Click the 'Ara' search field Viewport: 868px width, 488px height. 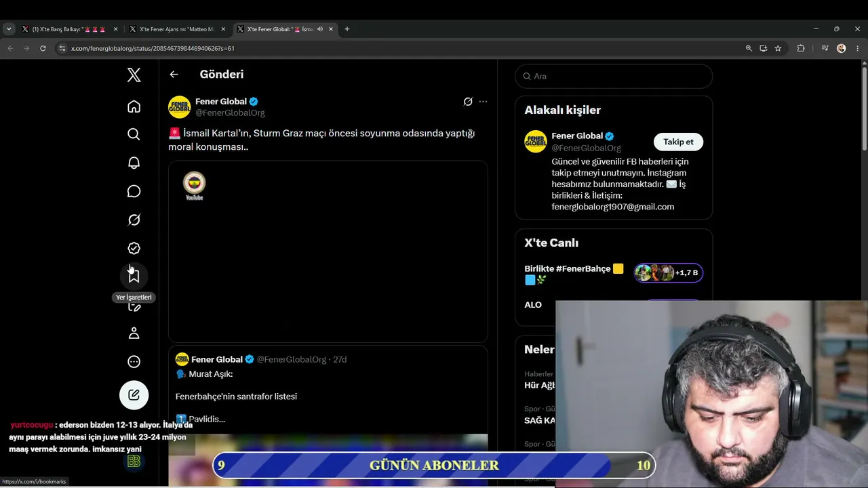click(614, 76)
